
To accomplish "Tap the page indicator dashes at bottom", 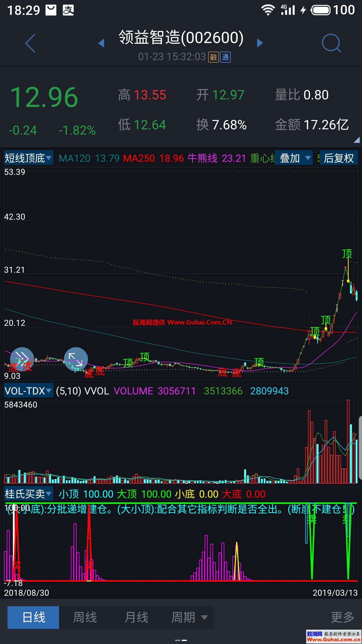I will [181, 640].
